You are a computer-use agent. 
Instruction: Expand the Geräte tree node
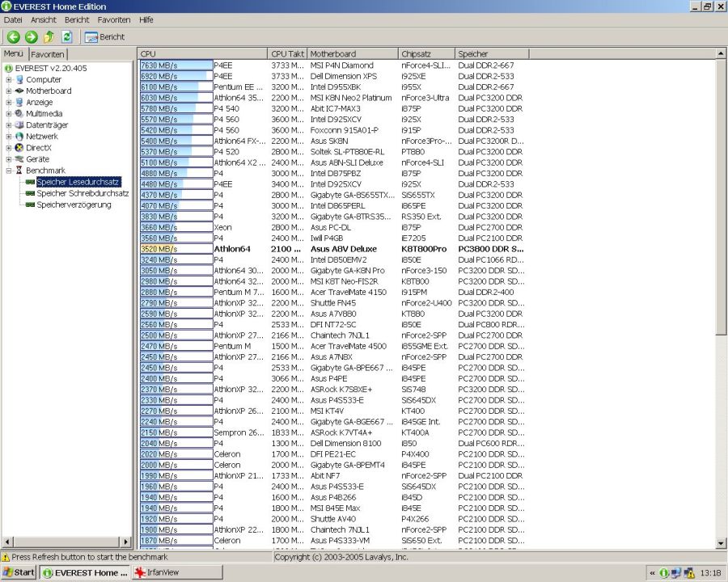pyautogui.click(x=9, y=159)
